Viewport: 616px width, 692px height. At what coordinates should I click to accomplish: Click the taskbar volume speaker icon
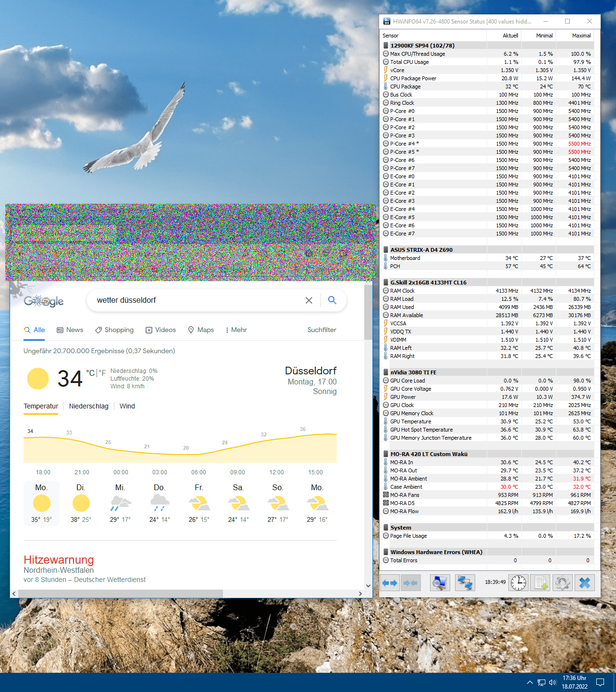click(553, 682)
